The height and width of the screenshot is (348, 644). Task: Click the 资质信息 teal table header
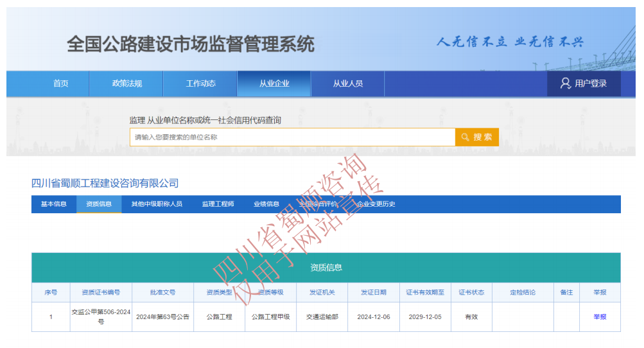(x=326, y=268)
